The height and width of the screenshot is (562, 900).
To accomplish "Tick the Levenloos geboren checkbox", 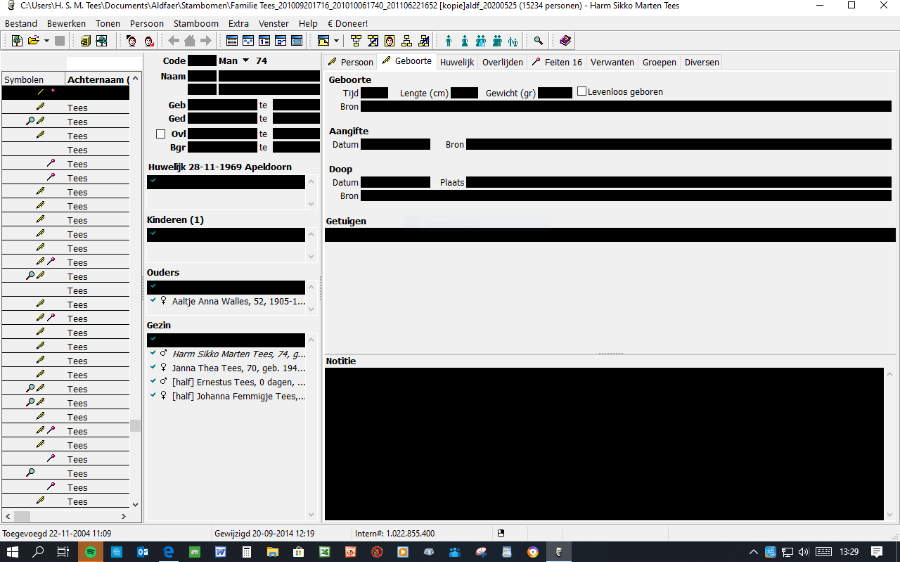I will 582,92.
